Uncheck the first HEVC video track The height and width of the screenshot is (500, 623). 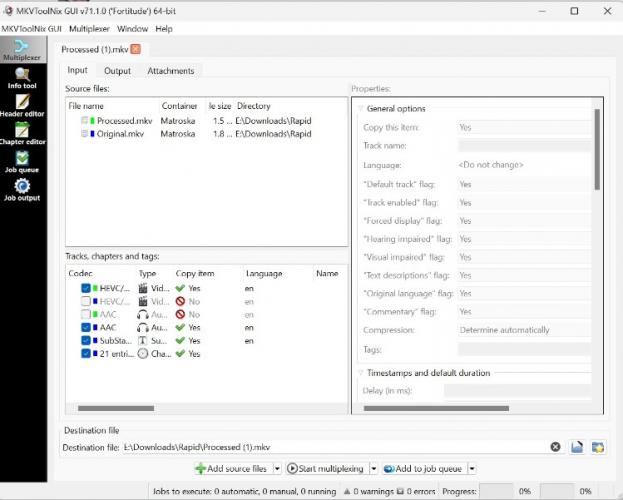pos(86,288)
